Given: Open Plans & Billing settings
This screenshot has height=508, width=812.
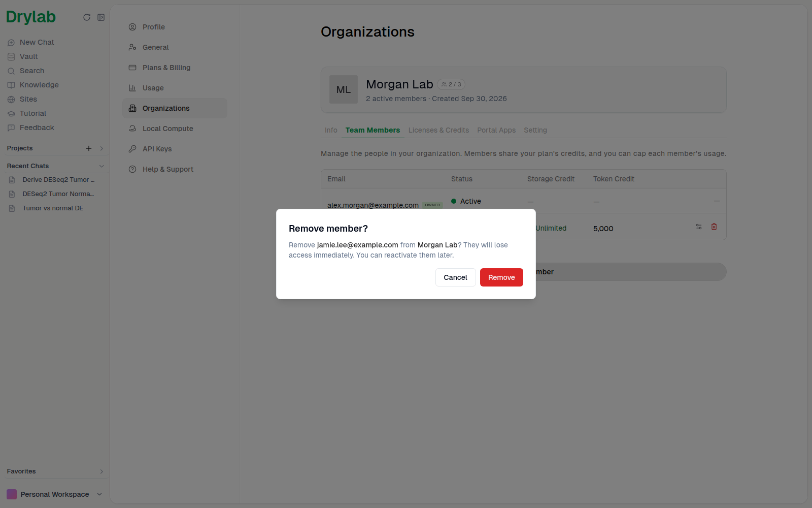Looking at the screenshot, I should click(175, 68).
